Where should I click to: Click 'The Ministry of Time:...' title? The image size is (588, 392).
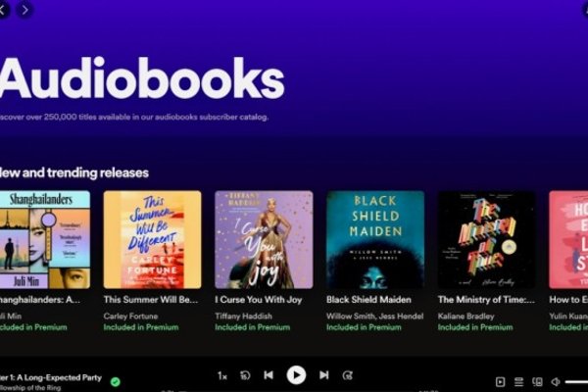pyautogui.click(x=486, y=300)
